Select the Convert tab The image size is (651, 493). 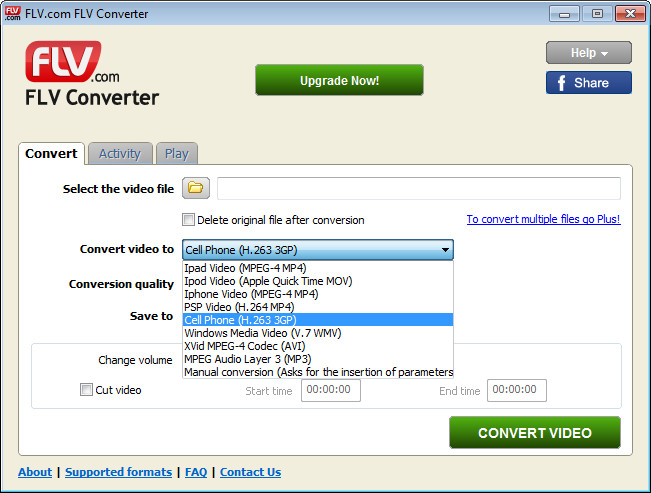(x=51, y=154)
